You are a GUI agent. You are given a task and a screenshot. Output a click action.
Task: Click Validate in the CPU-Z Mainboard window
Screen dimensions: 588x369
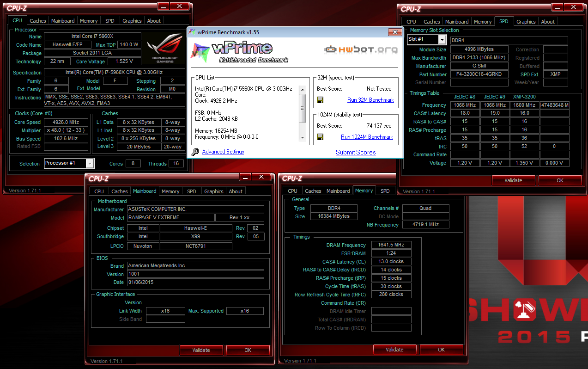click(201, 350)
